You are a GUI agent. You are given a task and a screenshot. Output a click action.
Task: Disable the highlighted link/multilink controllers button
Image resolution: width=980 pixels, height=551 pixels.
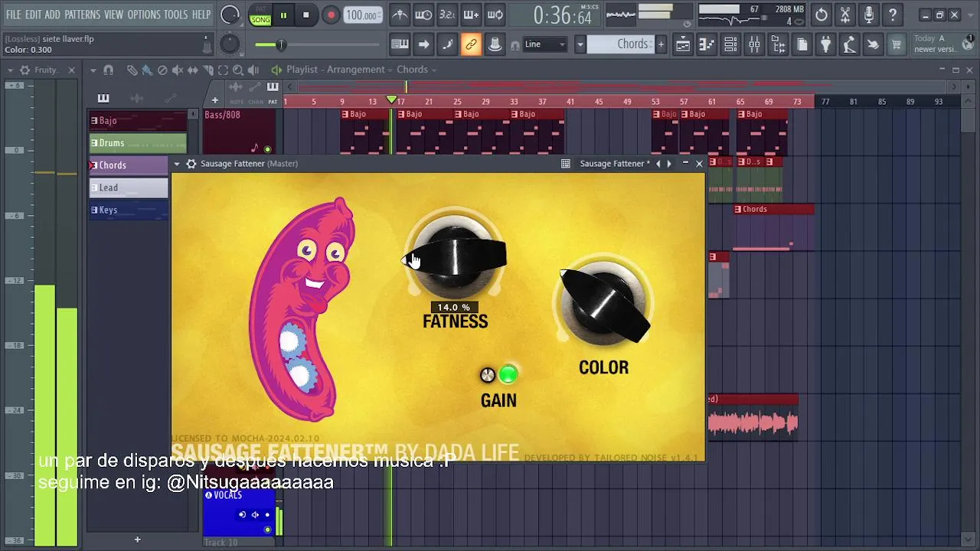[x=471, y=44]
